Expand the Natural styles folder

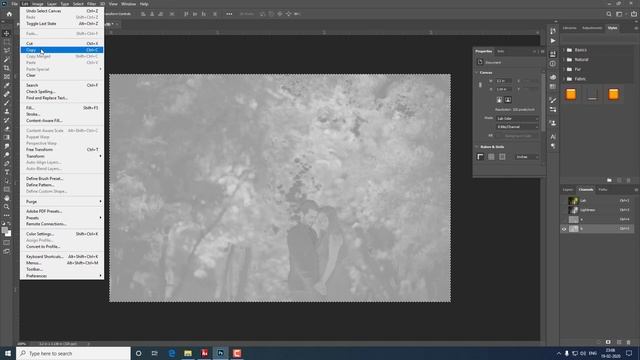coord(564,60)
